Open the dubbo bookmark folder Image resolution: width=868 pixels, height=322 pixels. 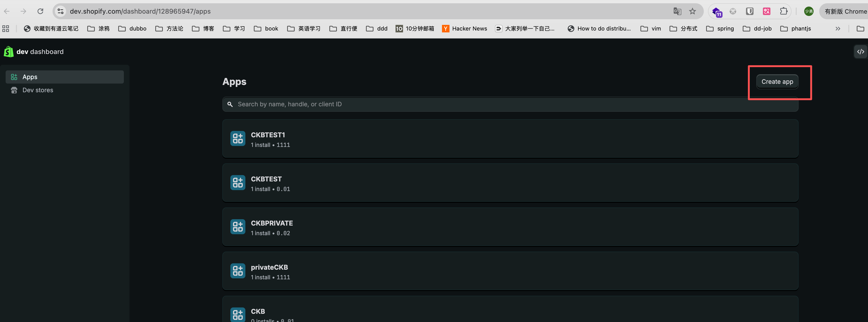click(x=132, y=29)
